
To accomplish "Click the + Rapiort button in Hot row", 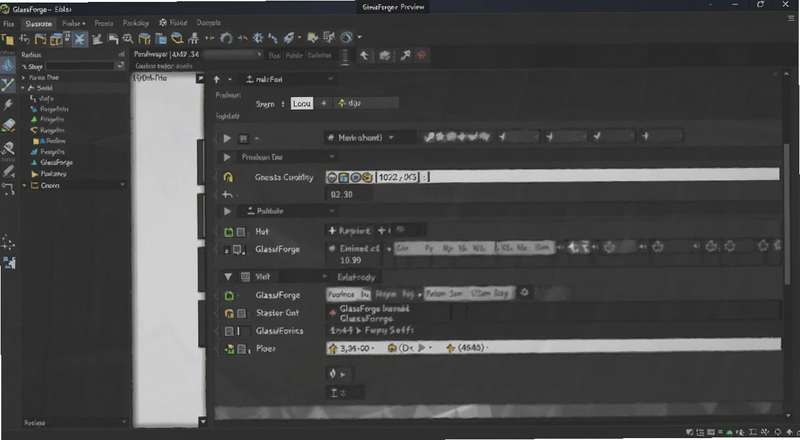I will tap(349, 231).
